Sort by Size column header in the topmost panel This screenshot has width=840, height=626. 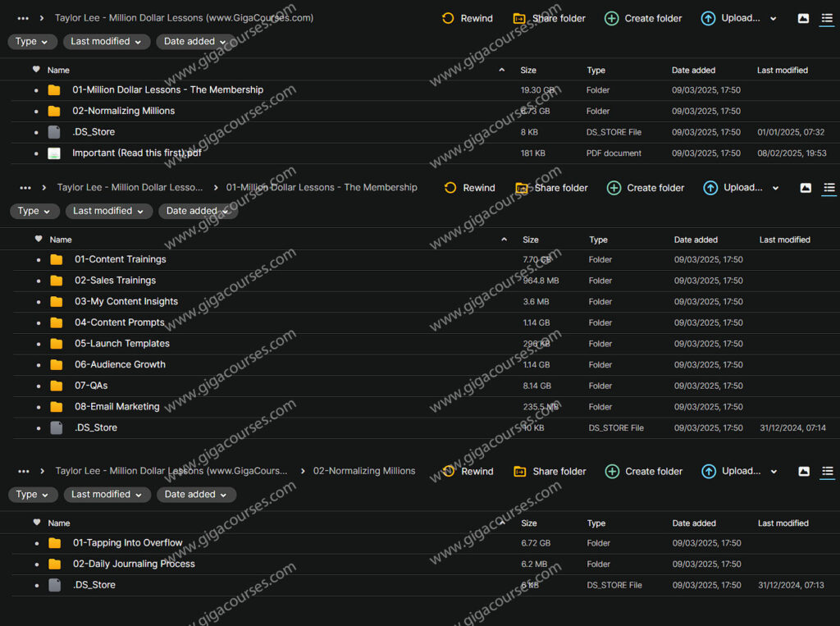[x=528, y=71]
